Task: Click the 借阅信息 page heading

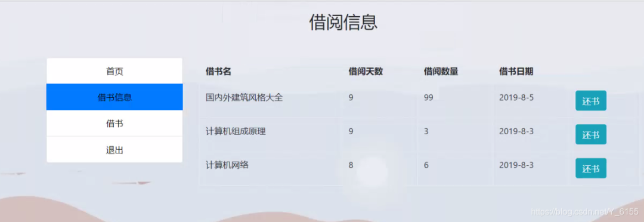Action: (343, 22)
